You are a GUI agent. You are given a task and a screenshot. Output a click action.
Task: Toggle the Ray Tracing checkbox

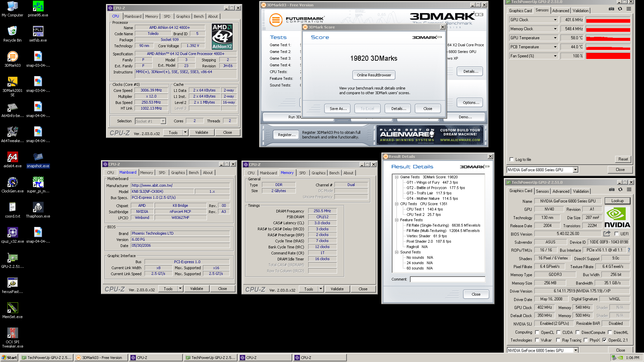point(558,340)
